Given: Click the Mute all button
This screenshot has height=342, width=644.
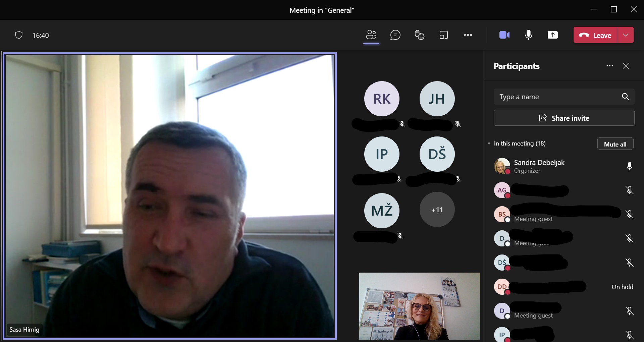Looking at the screenshot, I should click(615, 144).
